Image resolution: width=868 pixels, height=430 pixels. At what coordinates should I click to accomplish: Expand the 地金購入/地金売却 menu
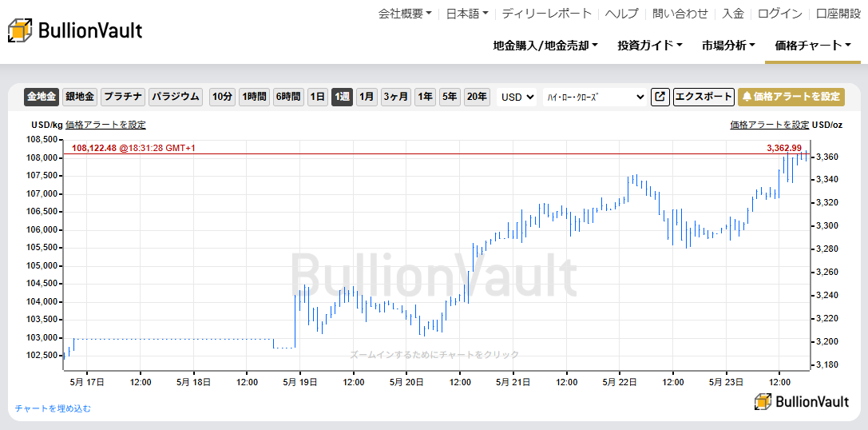546,46
